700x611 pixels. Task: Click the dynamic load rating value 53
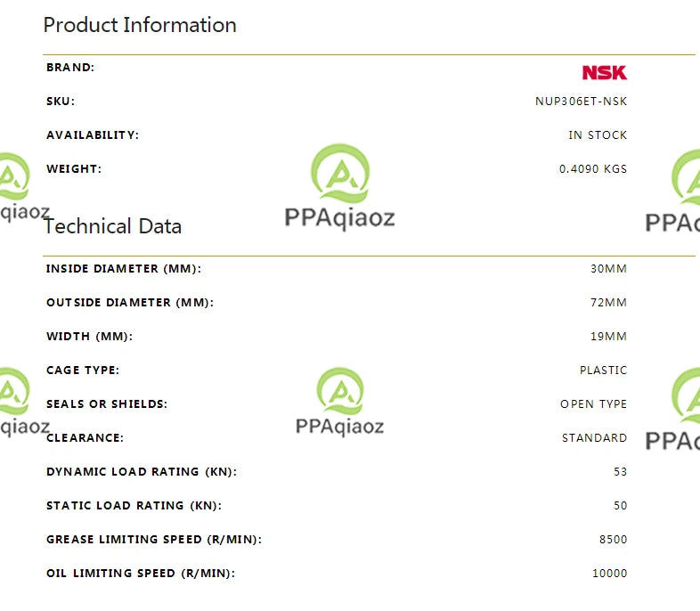pyautogui.click(x=620, y=472)
